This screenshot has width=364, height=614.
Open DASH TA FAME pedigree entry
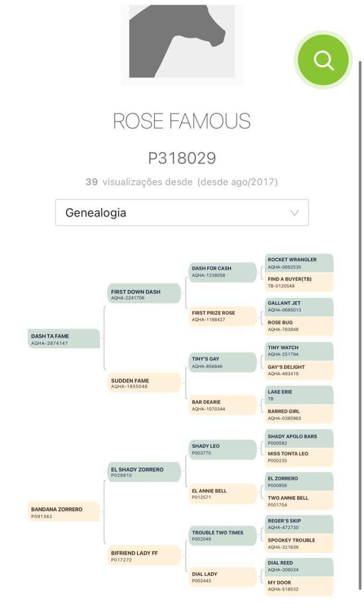point(64,339)
